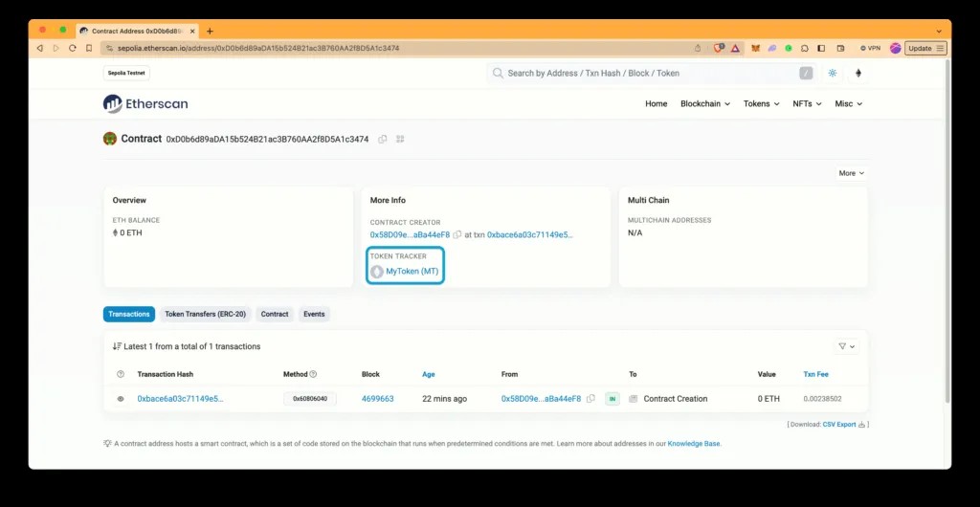
Task: Click the contract identicon avatar
Action: pyautogui.click(x=110, y=139)
